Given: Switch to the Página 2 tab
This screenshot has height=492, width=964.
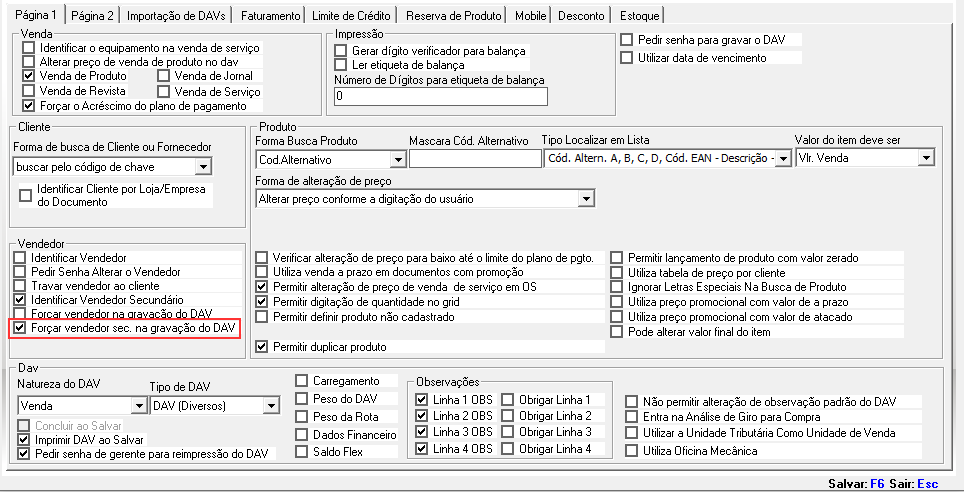Looking at the screenshot, I should [x=92, y=15].
